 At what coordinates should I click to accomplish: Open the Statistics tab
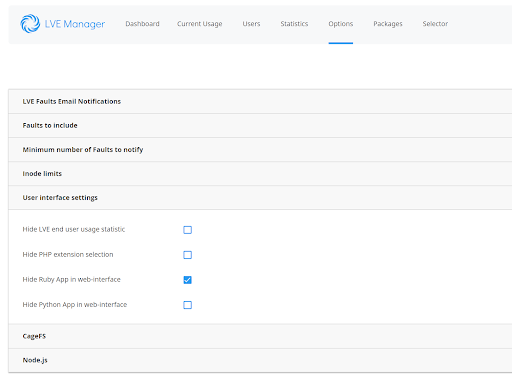pyautogui.click(x=294, y=24)
